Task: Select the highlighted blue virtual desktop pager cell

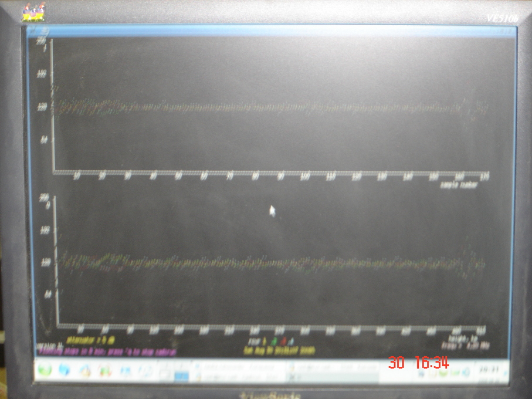Action: (181, 377)
